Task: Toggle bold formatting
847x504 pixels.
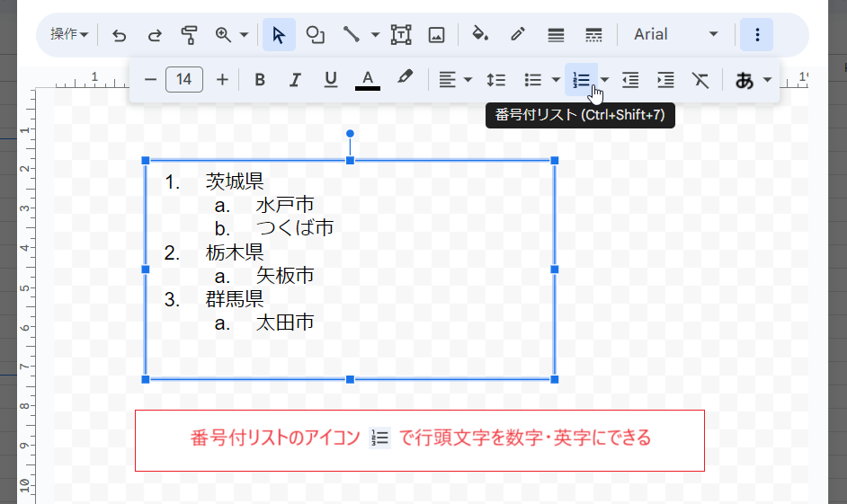Action: (x=260, y=80)
